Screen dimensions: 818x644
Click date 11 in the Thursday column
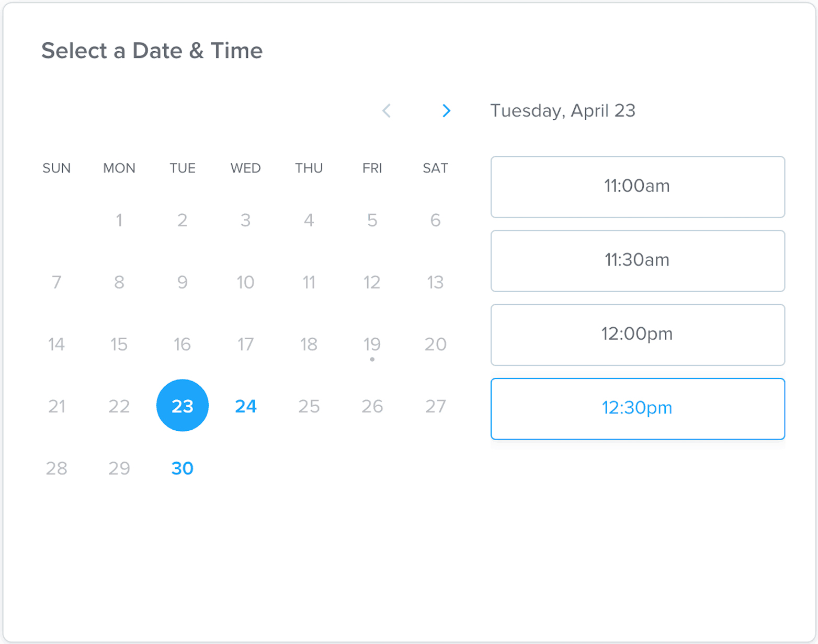309,282
